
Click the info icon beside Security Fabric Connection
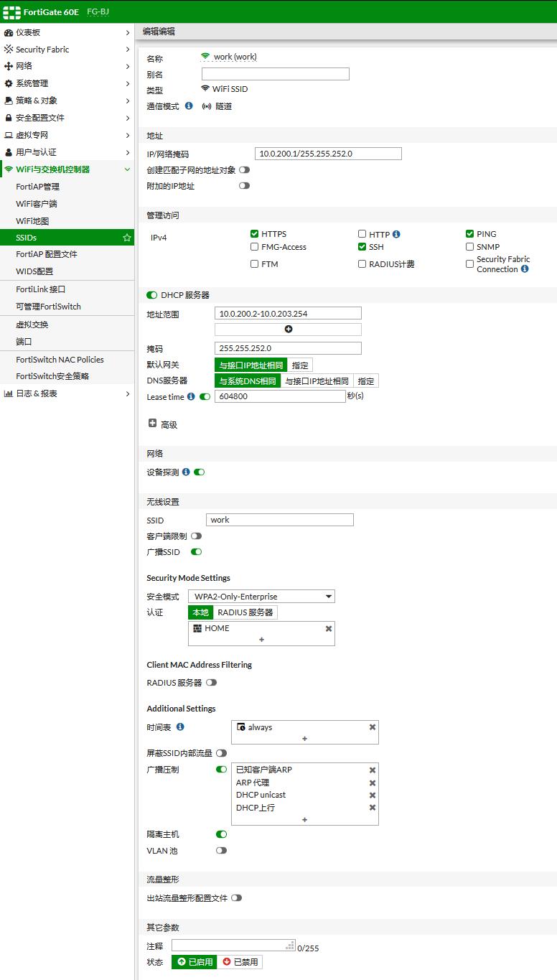525,269
